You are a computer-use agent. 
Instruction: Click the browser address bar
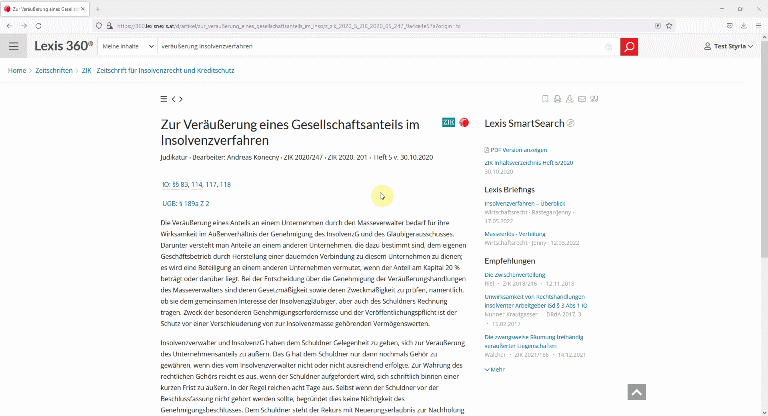pyautogui.click(x=382, y=25)
